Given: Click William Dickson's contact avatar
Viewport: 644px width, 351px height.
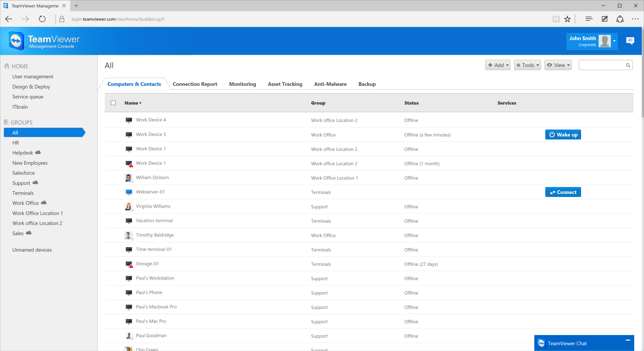Looking at the screenshot, I should [x=128, y=178].
